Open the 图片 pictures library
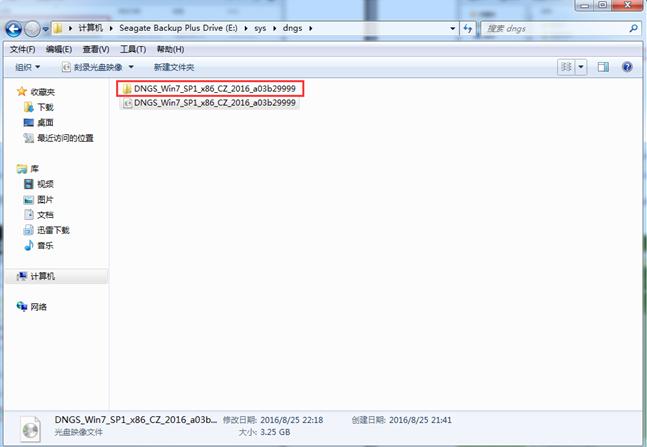 [x=45, y=199]
